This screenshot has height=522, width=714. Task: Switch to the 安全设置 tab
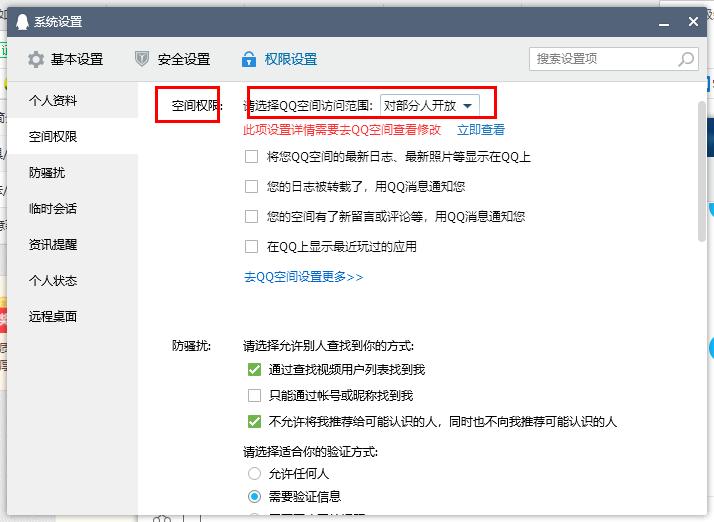pyautogui.click(x=173, y=59)
